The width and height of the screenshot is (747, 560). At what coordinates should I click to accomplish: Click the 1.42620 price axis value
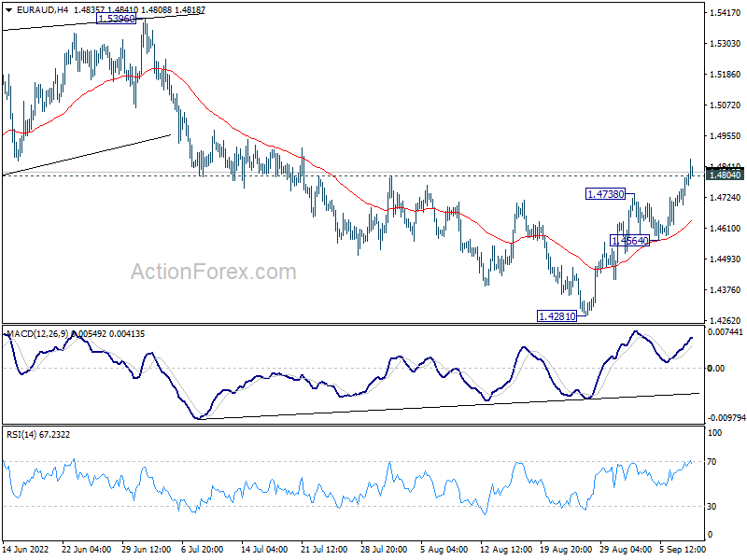point(726,320)
